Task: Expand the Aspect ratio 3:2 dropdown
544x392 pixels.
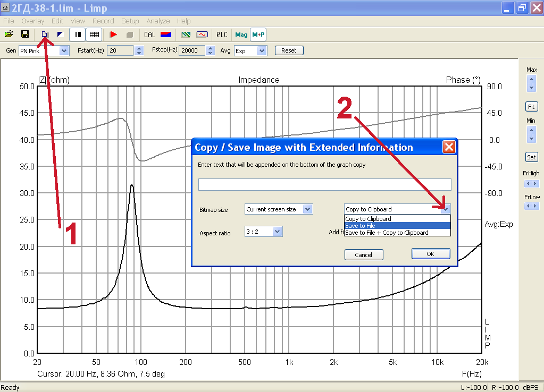Action: pos(277,232)
